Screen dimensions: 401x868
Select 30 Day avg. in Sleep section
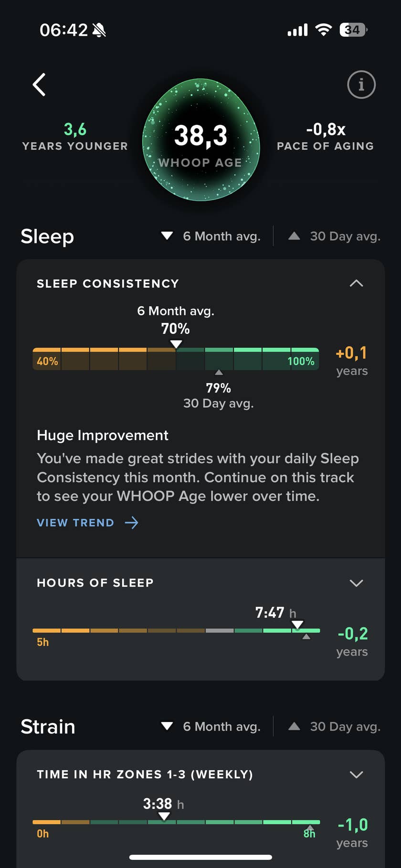coord(335,236)
